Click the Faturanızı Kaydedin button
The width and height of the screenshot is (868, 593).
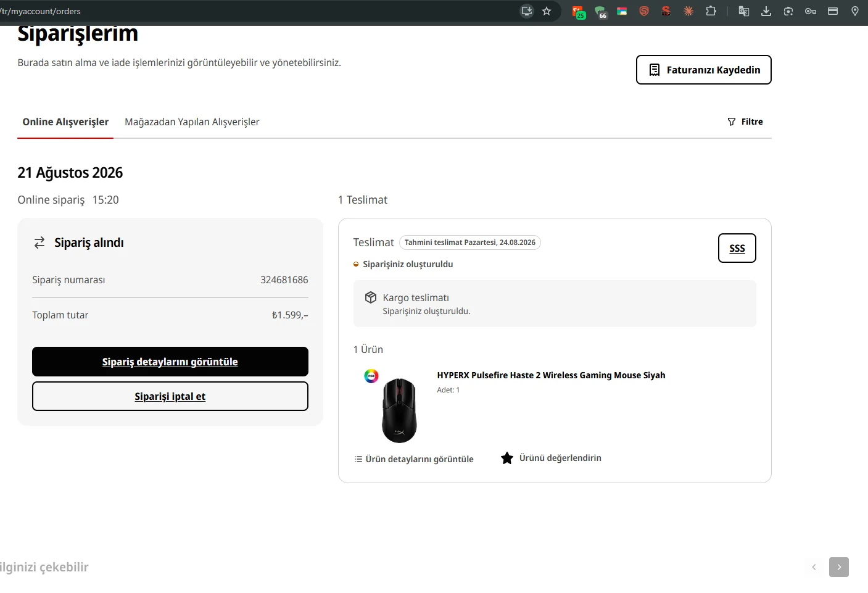point(704,70)
